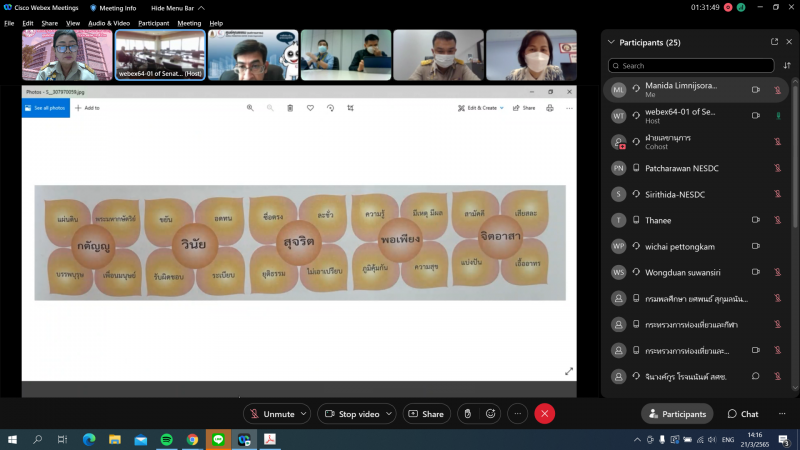Toggle video icon for Manida Limnijsora
This screenshot has width=800, height=450.
click(x=756, y=89)
